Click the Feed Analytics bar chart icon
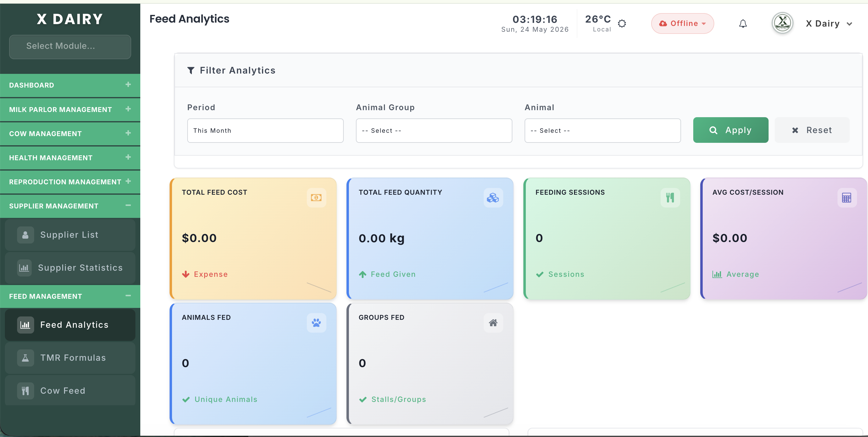 point(25,325)
